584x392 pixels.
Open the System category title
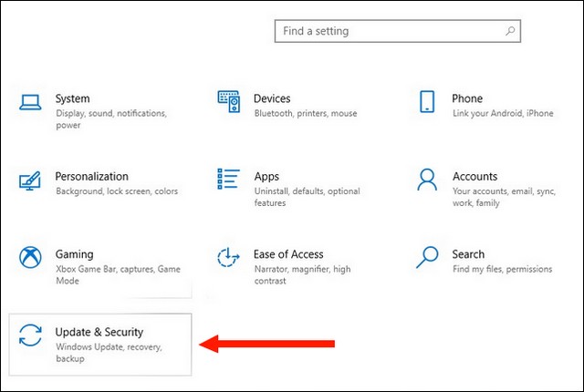tap(73, 98)
